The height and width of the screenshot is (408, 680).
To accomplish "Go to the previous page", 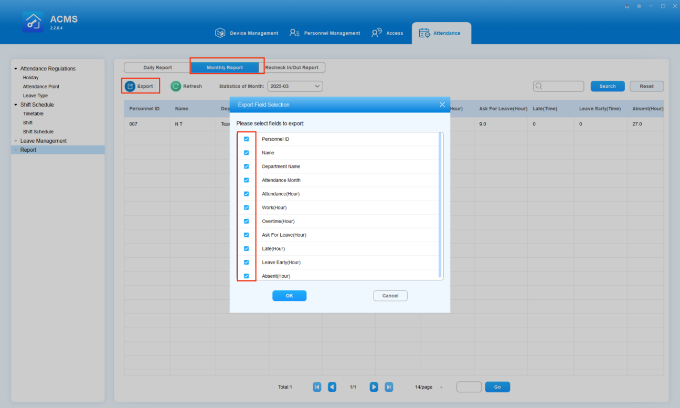I will pos(333,386).
